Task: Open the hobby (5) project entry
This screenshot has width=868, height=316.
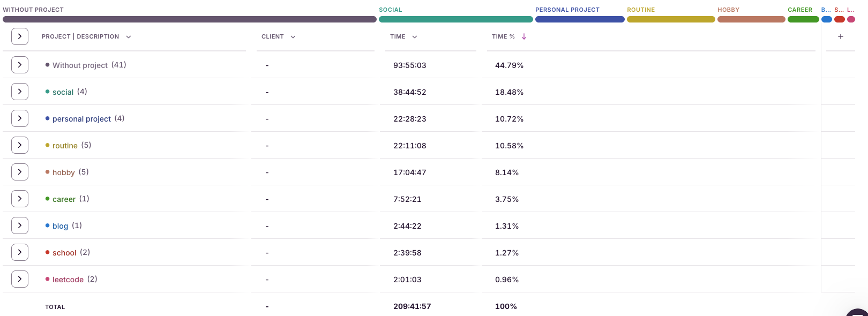Action: coord(67,172)
